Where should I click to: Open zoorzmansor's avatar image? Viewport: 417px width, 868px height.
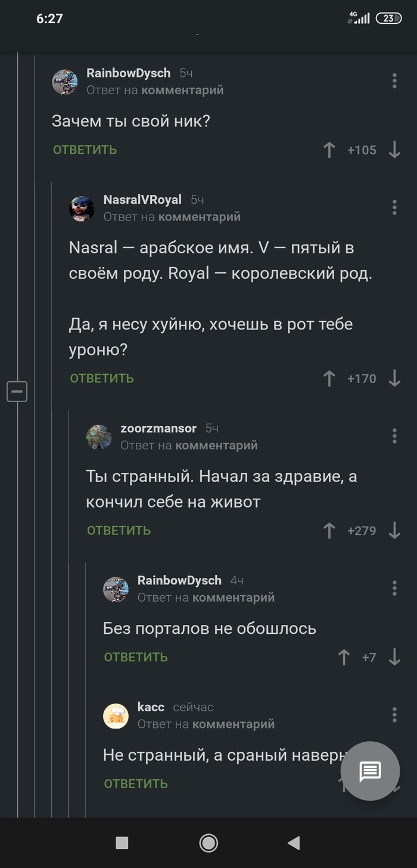tap(99, 436)
